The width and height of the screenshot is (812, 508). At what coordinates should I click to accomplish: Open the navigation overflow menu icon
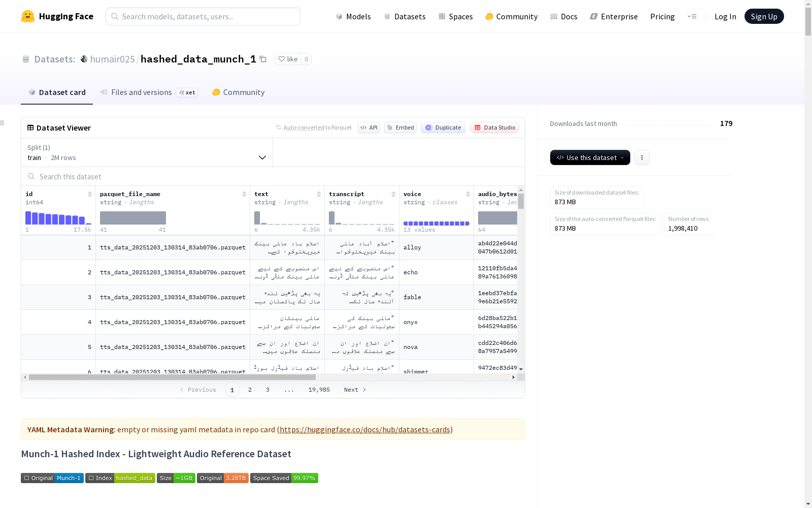click(692, 16)
